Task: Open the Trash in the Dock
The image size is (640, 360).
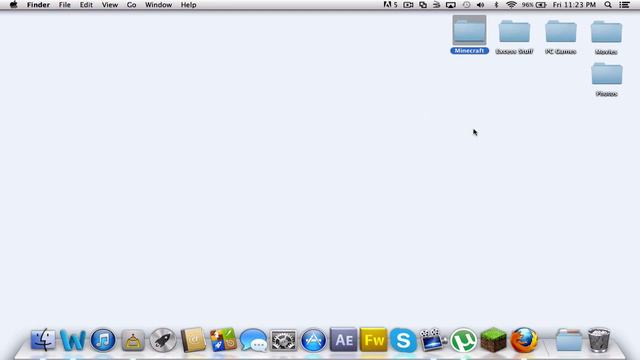Action: 599,340
